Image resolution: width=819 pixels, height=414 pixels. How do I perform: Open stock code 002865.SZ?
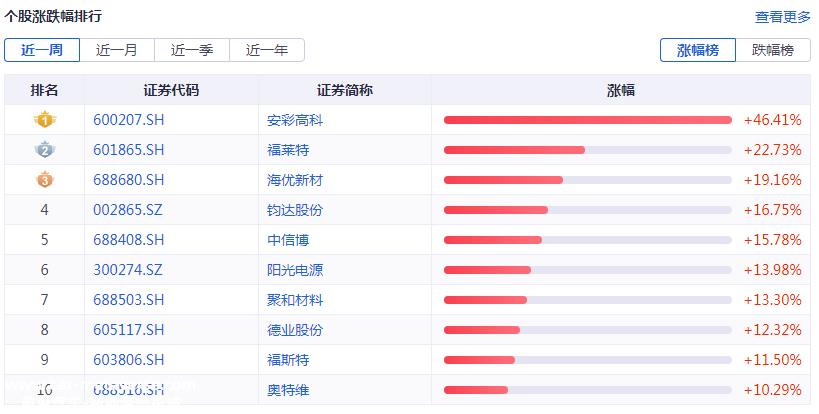pyautogui.click(x=128, y=210)
